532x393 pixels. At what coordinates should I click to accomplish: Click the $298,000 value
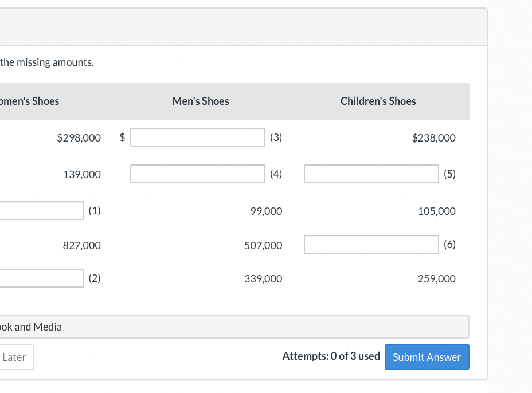pyautogui.click(x=79, y=138)
